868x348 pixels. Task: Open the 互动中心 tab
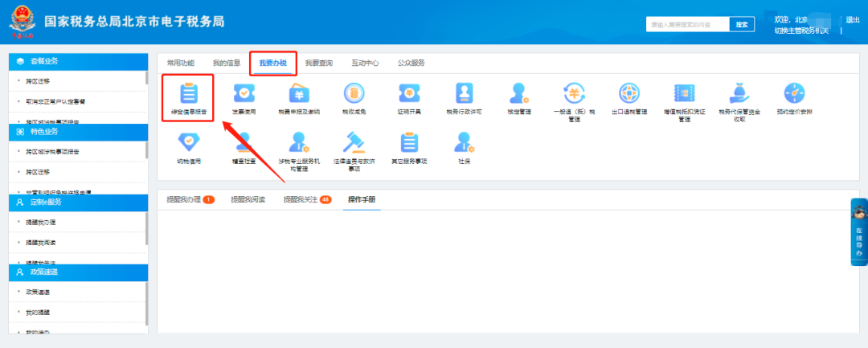pos(365,63)
